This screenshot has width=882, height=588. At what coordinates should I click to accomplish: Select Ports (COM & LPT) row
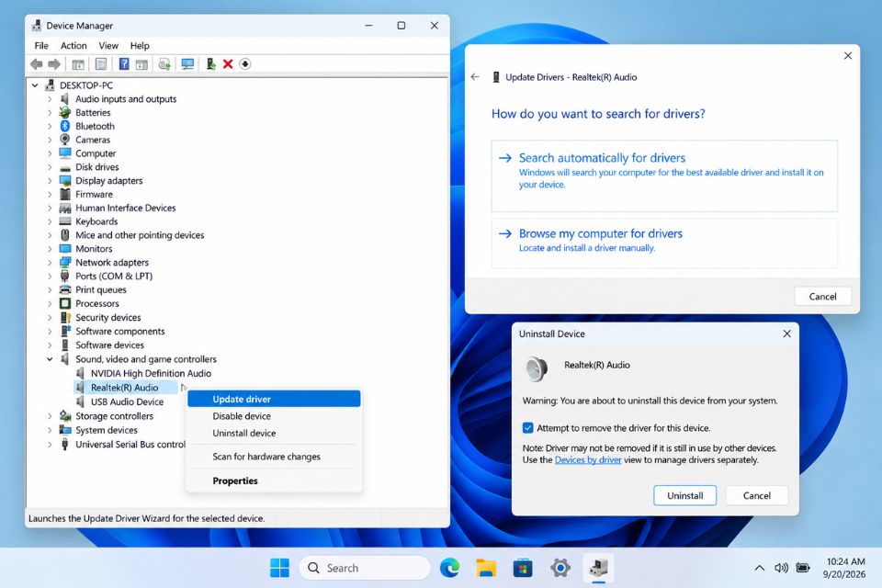[x=114, y=277]
